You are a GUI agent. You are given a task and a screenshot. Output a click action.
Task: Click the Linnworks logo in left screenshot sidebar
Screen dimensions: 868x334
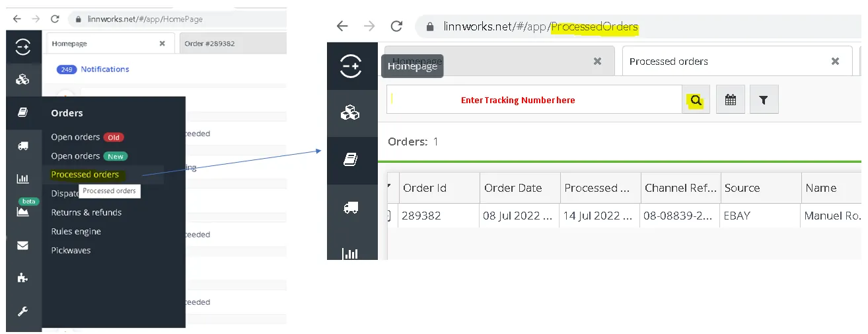(x=23, y=46)
